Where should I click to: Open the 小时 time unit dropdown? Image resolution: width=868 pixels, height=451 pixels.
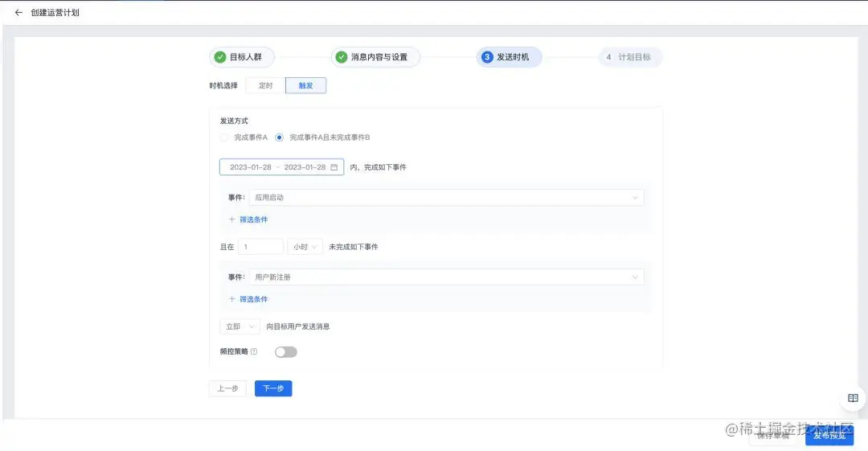[x=305, y=247]
